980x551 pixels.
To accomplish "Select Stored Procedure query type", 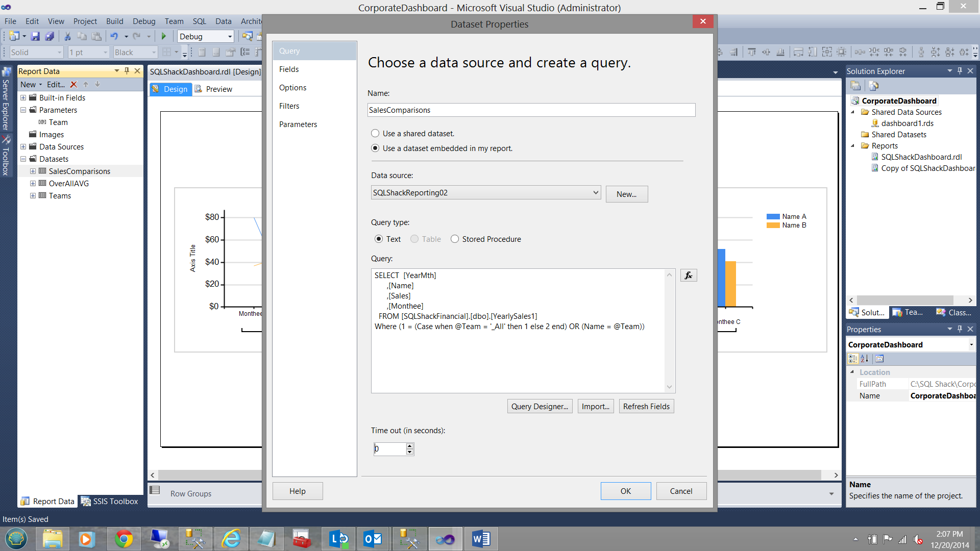I will pos(455,239).
